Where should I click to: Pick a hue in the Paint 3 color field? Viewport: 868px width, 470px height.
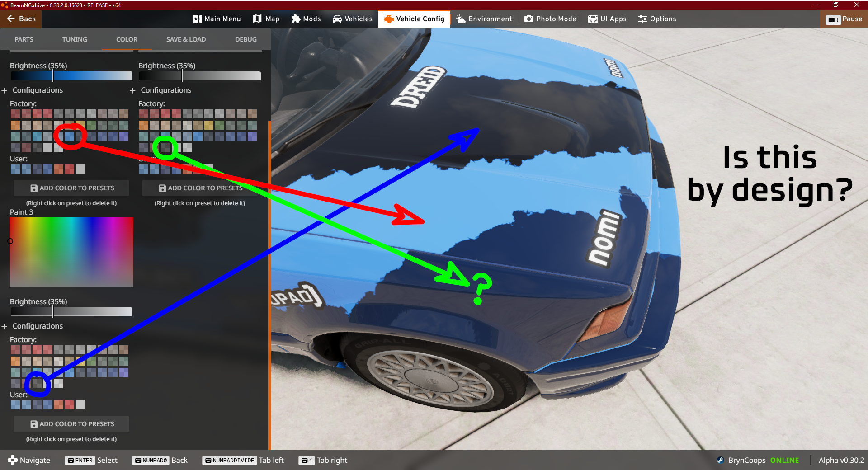(71, 252)
